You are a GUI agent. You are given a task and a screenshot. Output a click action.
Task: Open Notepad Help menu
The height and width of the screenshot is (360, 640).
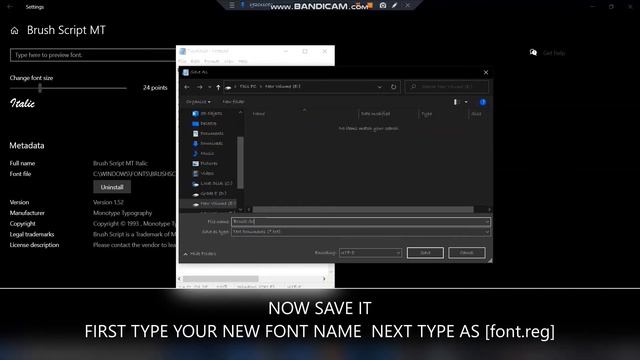click(243, 61)
